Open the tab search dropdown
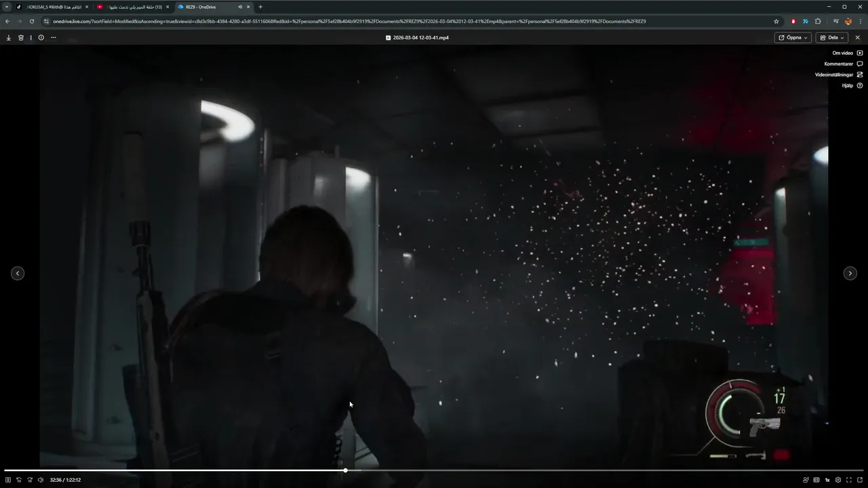This screenshot has height=488, width=868. tap(7, 7)
